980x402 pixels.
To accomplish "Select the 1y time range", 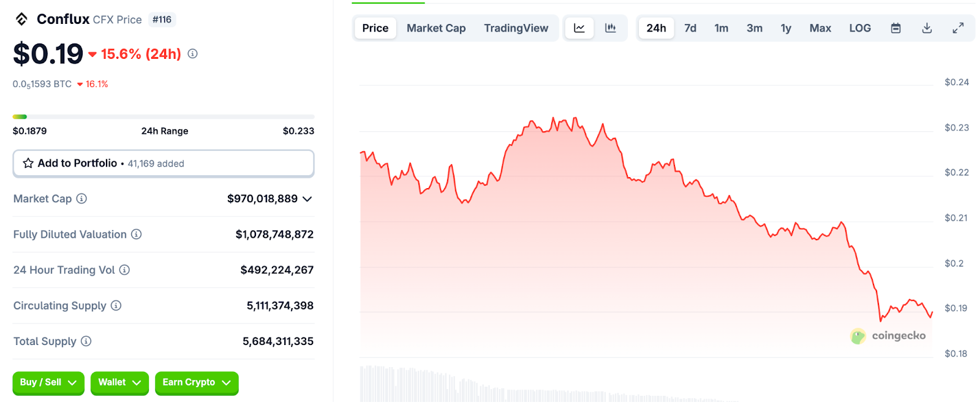I will tap(786, 28).
